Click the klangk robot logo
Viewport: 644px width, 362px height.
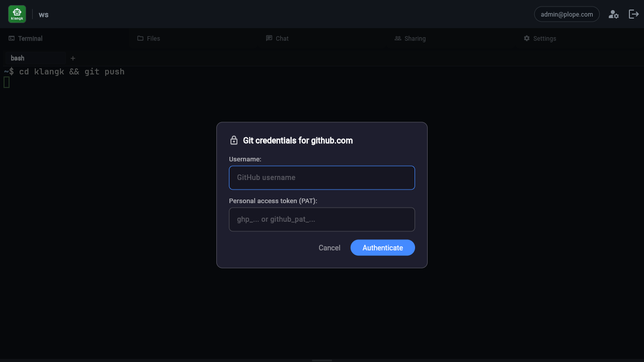pos(17,14)
